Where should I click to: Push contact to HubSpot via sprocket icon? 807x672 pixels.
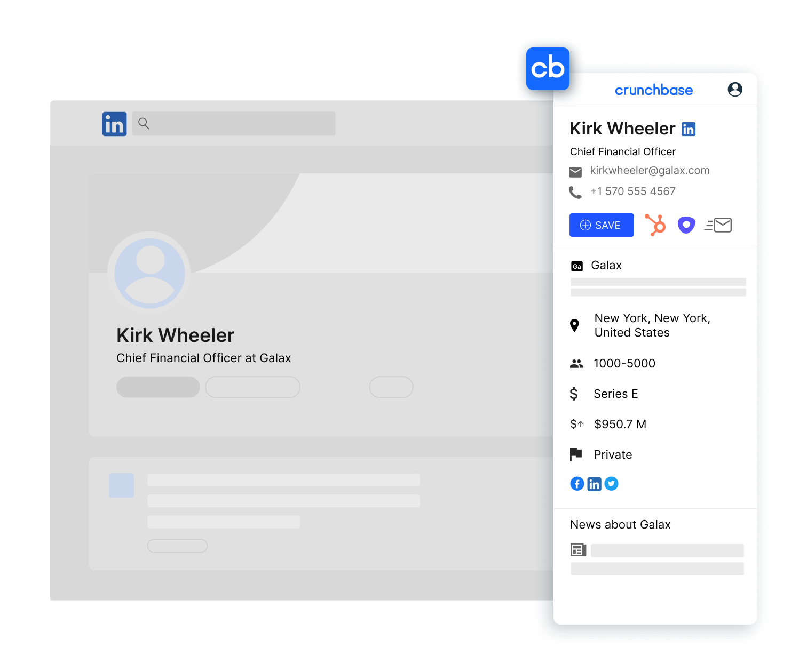[x=655, y=225]
